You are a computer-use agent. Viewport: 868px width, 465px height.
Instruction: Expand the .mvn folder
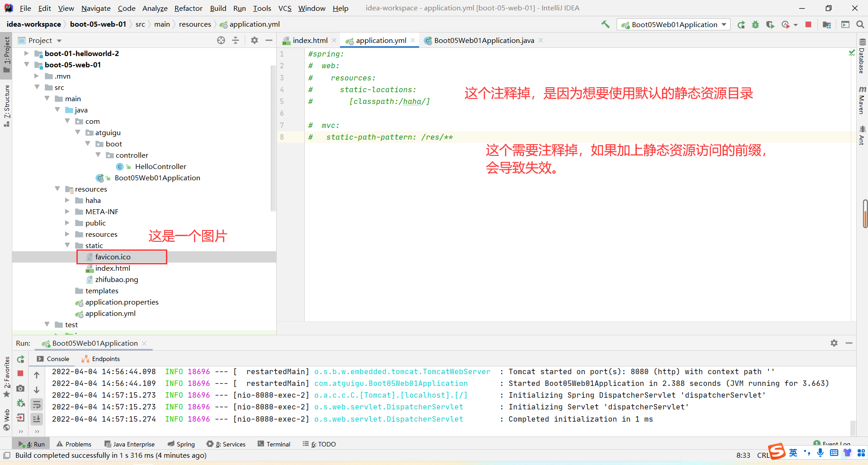[37, 76]
